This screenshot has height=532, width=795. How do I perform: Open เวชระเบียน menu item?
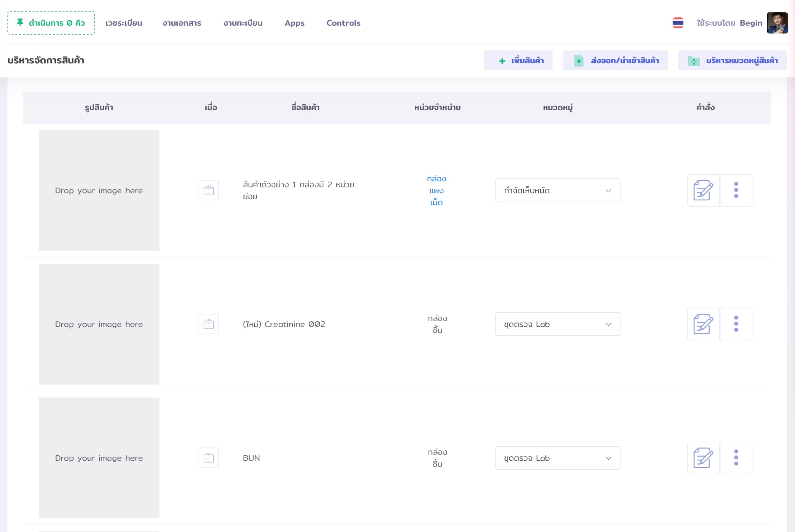pyautogui.click(x=124, y=23)
